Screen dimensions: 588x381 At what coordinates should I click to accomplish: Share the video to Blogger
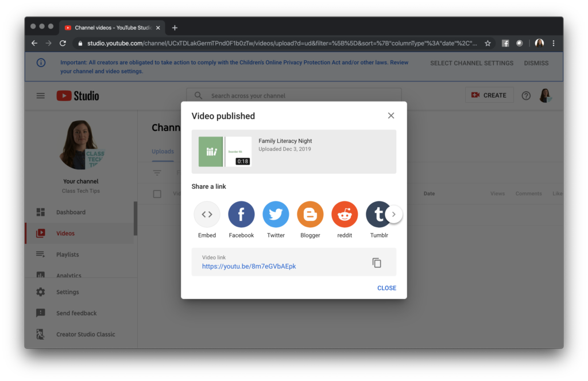(x=310, y=214)
